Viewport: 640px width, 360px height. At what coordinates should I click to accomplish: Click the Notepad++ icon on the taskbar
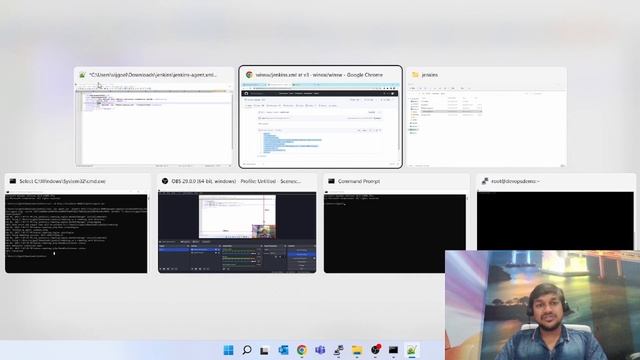click(x=412, y=350)
